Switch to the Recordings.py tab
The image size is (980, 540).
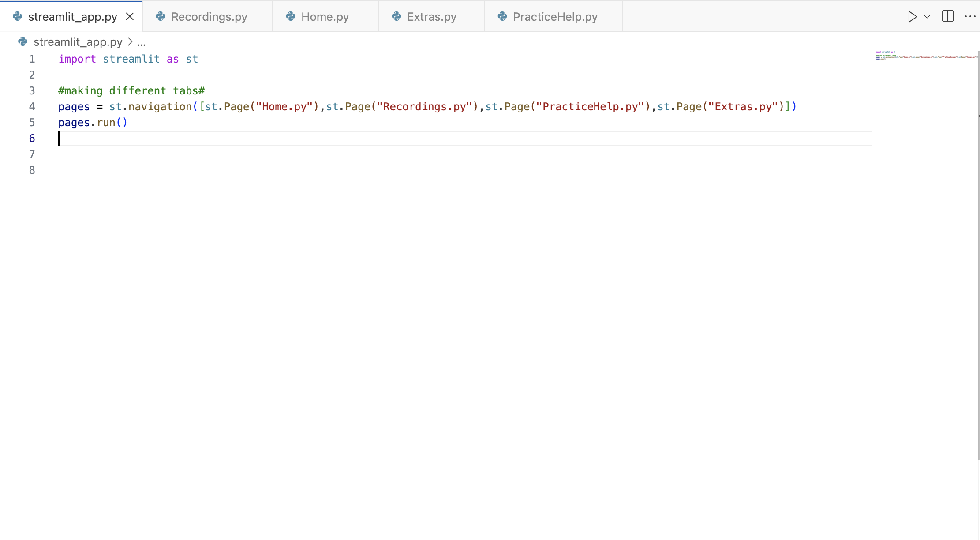pos(209,17)
